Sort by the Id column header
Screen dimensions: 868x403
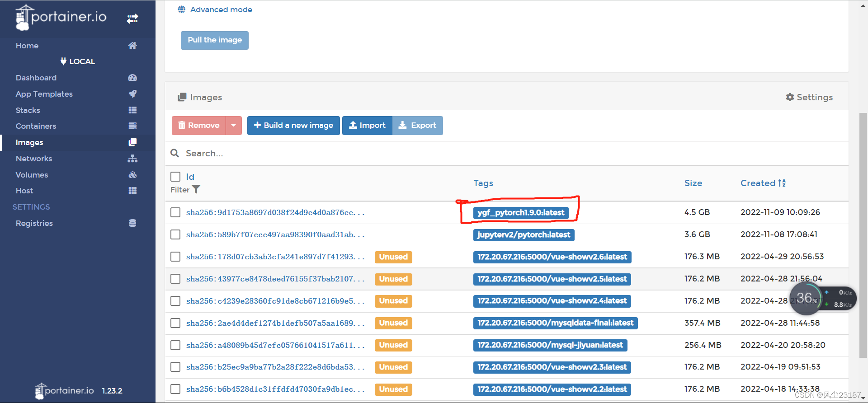[x=190, y=177]
